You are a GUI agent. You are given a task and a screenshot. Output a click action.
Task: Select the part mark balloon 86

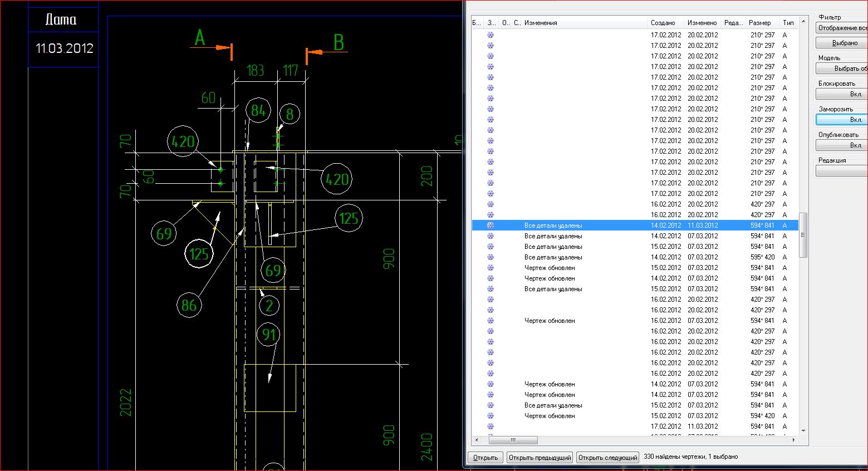pyautogui.click(x=189, y=305)
